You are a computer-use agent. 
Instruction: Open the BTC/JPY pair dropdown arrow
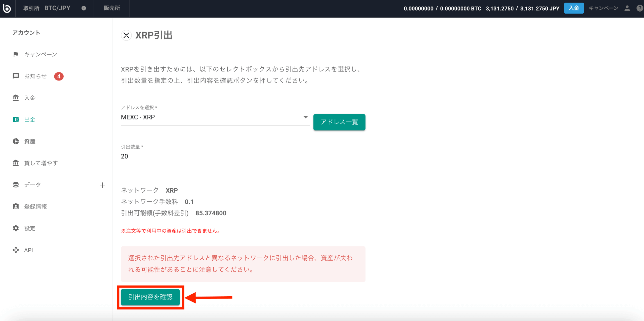point(84,8)
